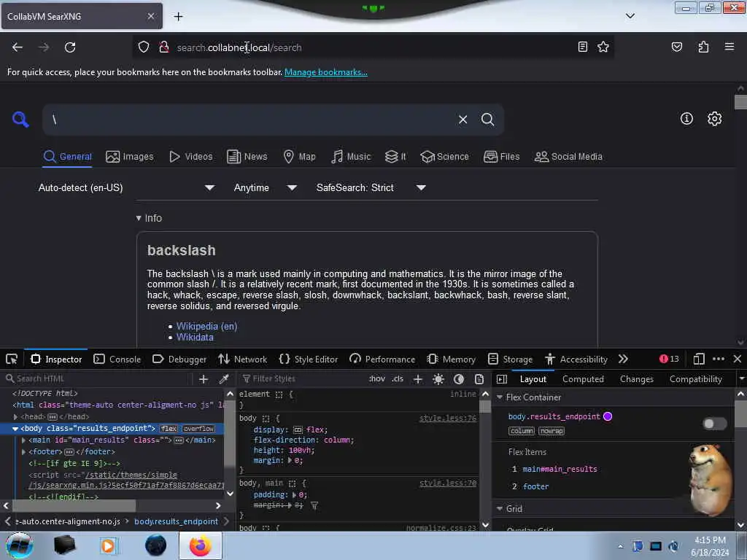Image resolution: width=747 pixels, height=560 pixels.
Task: Open a new browser tab
Action: pyautogui.click(x=178, y=17)
